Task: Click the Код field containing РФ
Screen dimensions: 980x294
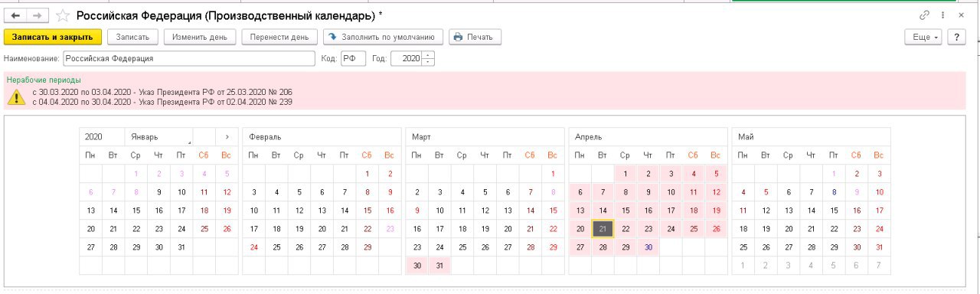Action: [353, 59]
